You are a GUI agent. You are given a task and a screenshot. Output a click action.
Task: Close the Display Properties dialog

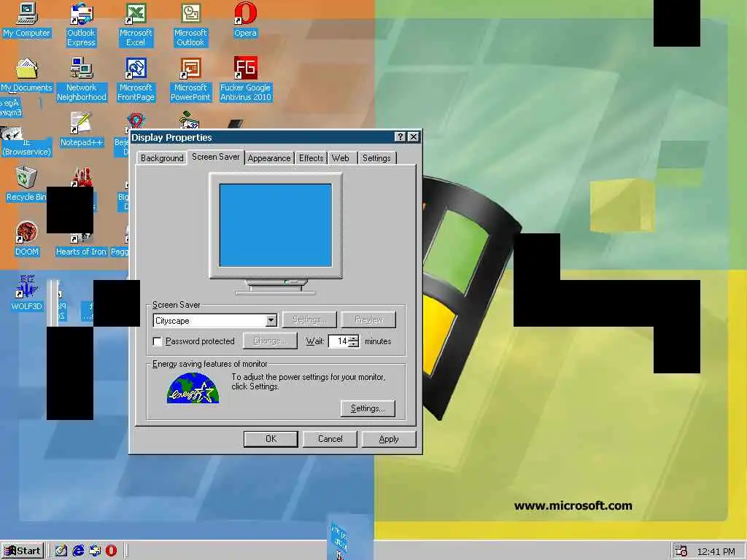(x=414, y=137)
